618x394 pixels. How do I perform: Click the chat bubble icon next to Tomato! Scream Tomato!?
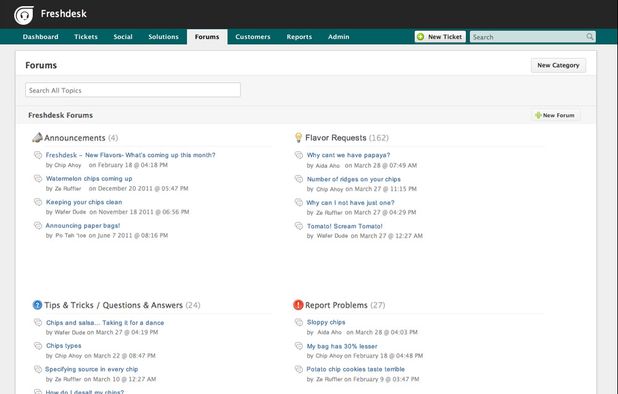[x=299, y=226]
